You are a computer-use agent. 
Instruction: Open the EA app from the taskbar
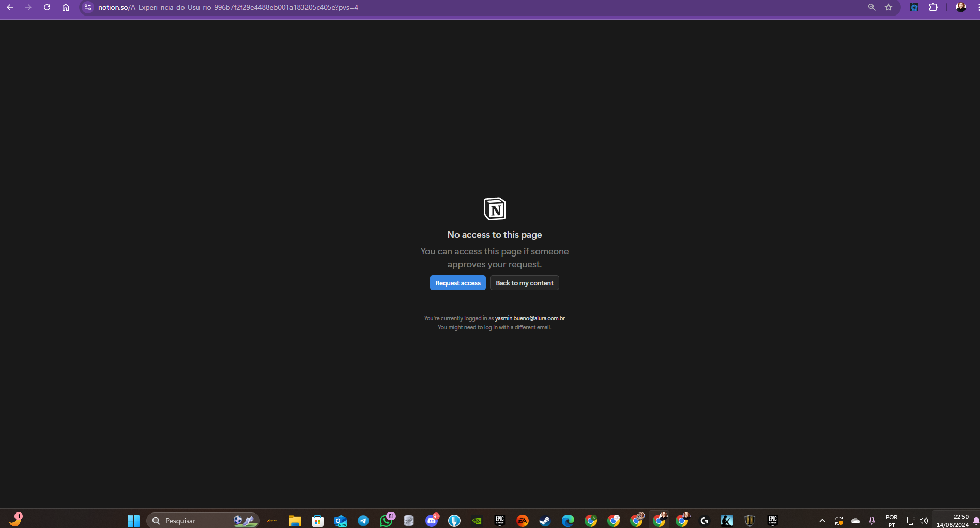(x=523, y=521)
